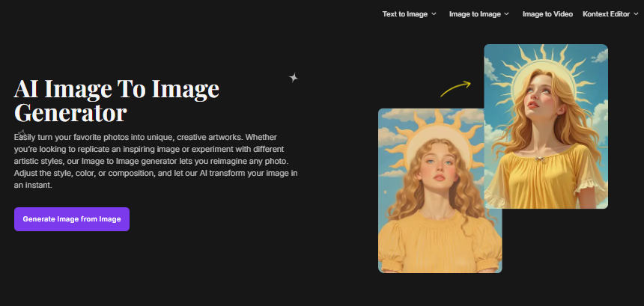Image resolution: width=644 pixels, height=306 pixels.
Task: Expand the chevron beside Image to Image
Action: (x=507, y=14)
